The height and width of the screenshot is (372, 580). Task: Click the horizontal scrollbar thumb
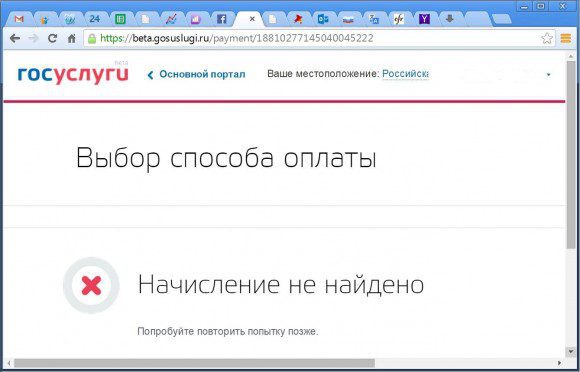194,363
